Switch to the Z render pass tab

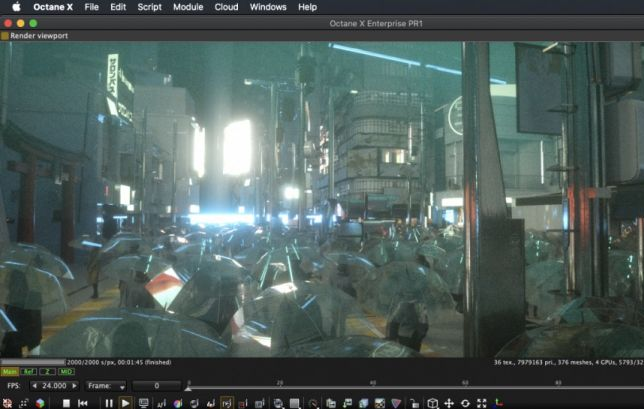47,372
